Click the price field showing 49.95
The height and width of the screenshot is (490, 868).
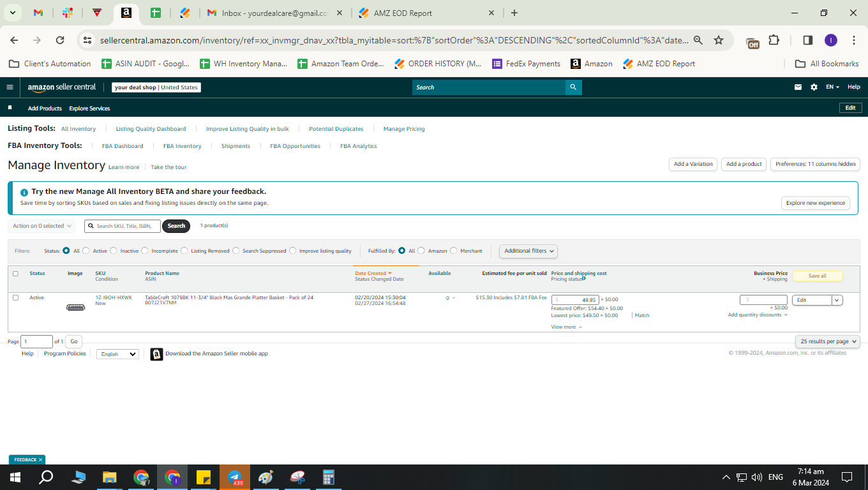(x=575, y=300)
